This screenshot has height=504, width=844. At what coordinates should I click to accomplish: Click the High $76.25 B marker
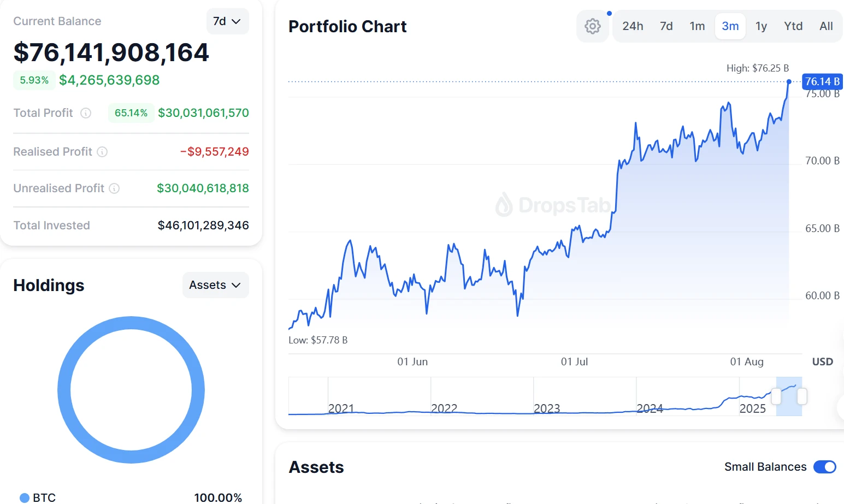pyautogui.click(x=758, y=68)
